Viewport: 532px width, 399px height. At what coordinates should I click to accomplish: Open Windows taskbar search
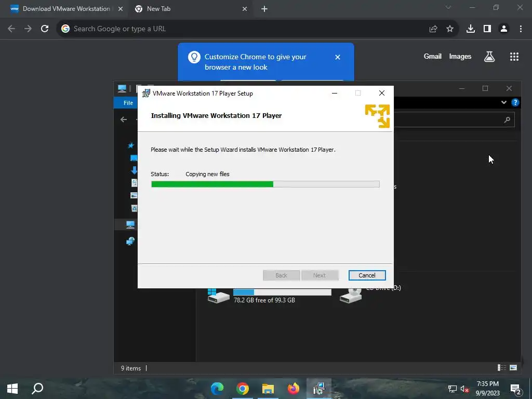point(37,389)
